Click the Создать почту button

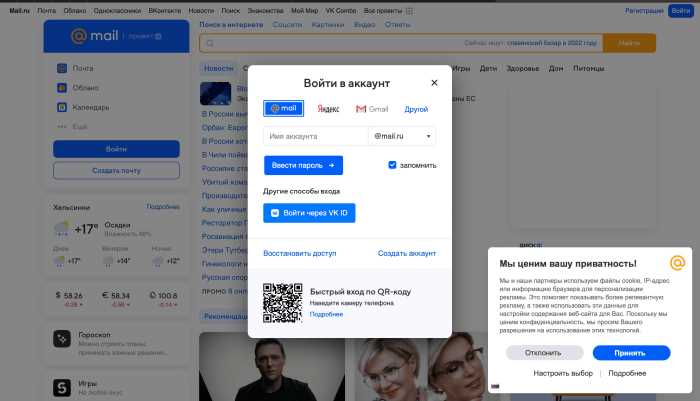click(116, 171)
